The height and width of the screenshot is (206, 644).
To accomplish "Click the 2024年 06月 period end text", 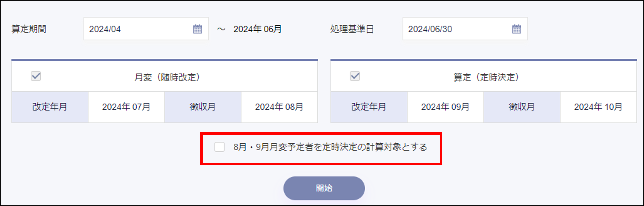I will tap(257, 29).
